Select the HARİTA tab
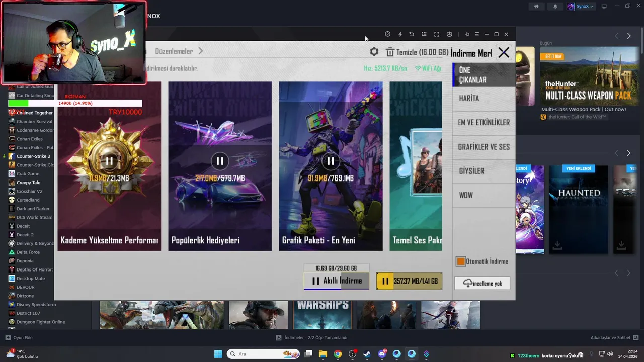Screen dimensions: 644x362 coord(484,99)
